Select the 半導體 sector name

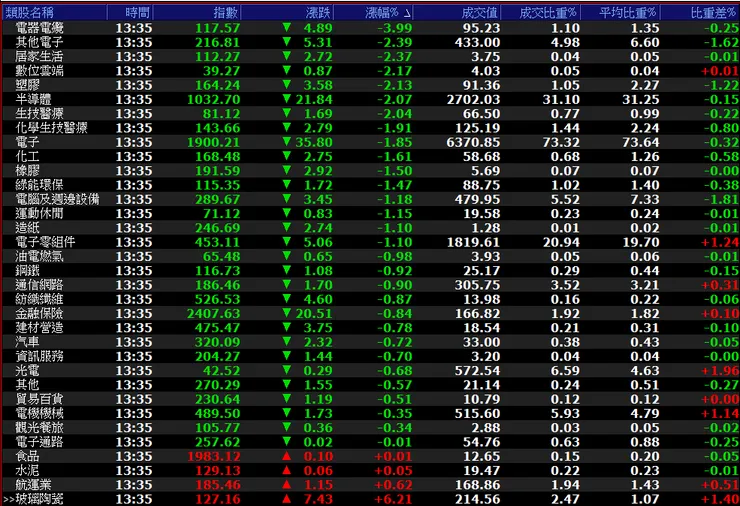[x=33, y=100]
